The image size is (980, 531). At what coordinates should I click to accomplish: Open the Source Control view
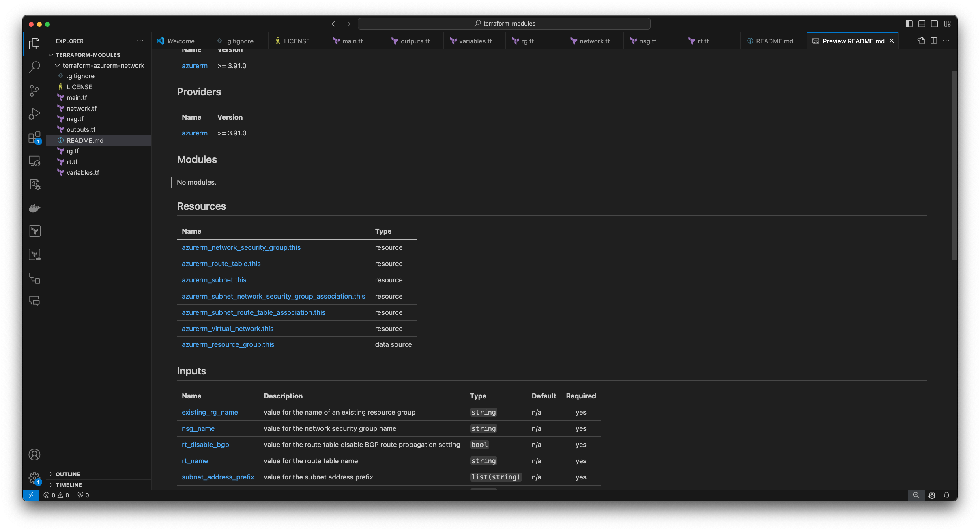point(34,90)
